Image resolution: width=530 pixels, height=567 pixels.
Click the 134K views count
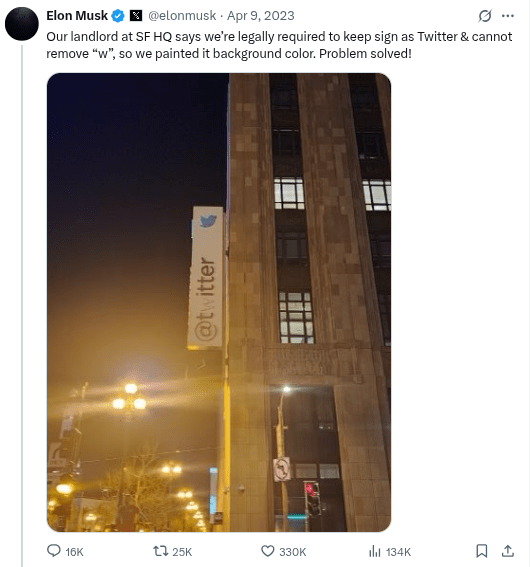coord(398,552)
